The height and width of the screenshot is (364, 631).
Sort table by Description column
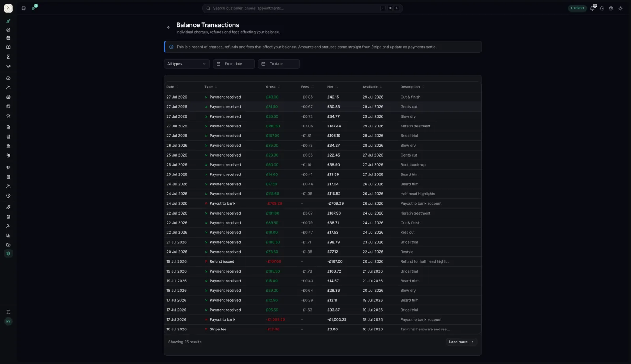413,87
